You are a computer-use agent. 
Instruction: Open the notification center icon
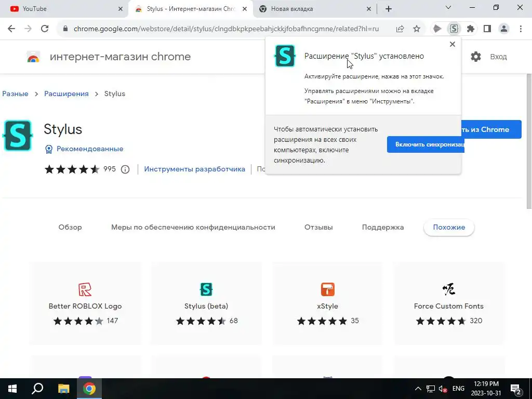516,389
